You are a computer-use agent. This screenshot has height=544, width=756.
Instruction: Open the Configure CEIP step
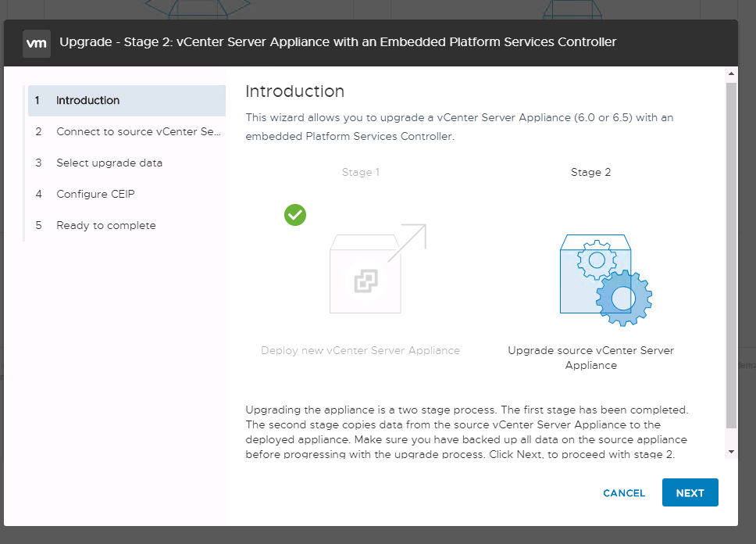(127, 194)
